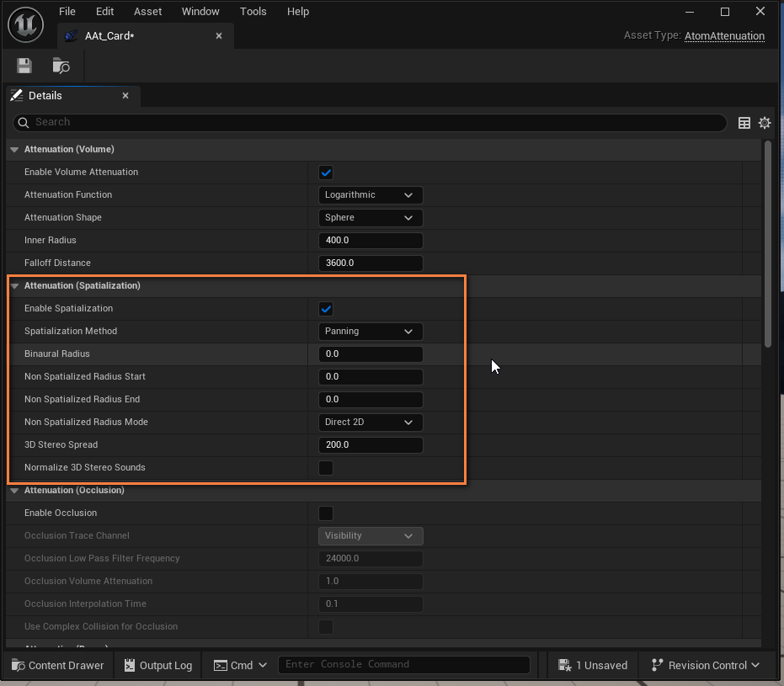Open the property matrix table icon

(x=744, y=122)
